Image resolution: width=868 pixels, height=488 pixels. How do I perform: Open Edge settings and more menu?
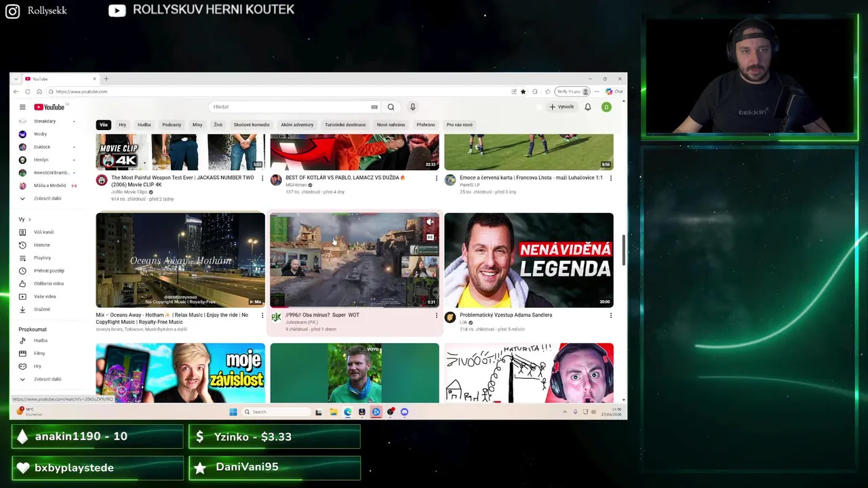597,91
